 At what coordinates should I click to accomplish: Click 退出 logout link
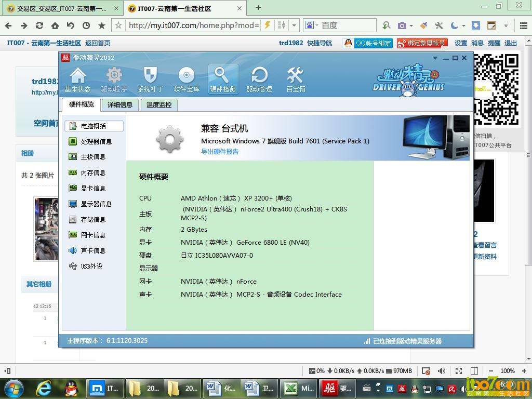511,43
